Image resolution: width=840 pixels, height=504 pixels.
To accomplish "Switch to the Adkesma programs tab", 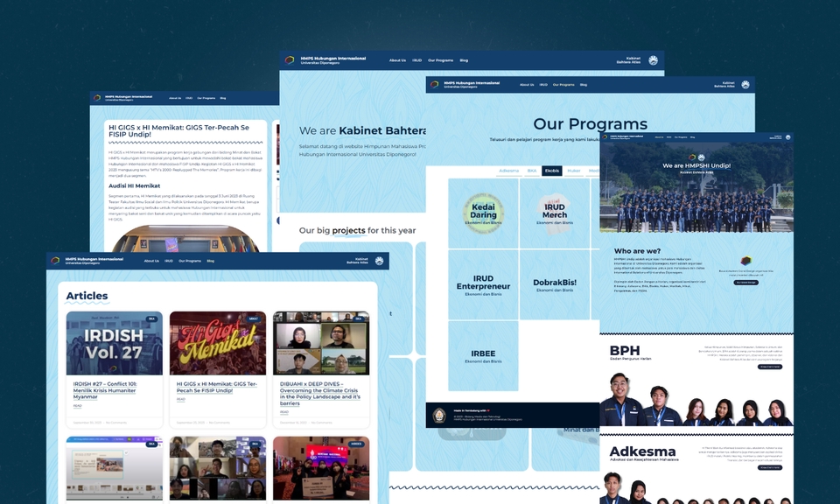I will 510,171.
